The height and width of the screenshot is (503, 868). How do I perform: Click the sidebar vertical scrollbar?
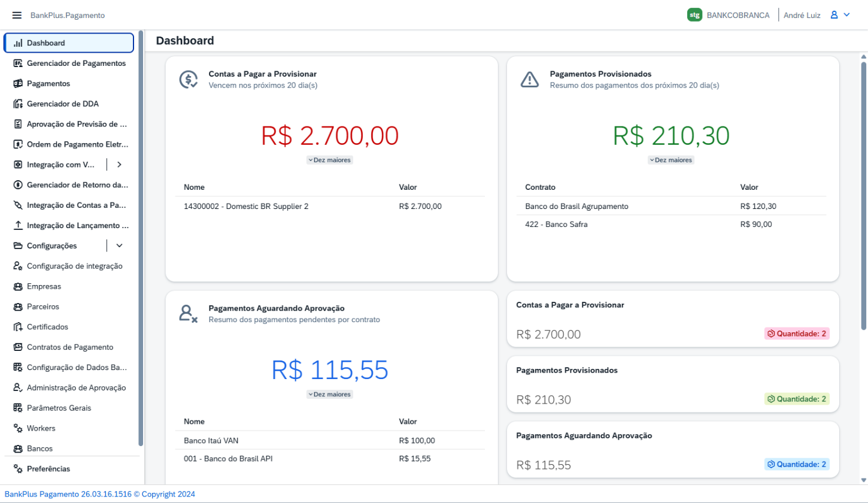(141, 238)
